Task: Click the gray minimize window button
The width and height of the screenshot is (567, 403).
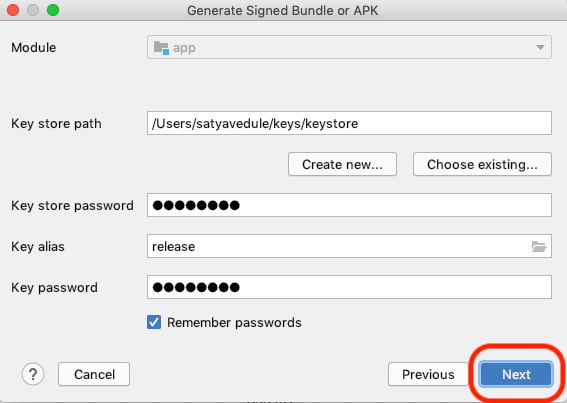Action: (33, 10)
